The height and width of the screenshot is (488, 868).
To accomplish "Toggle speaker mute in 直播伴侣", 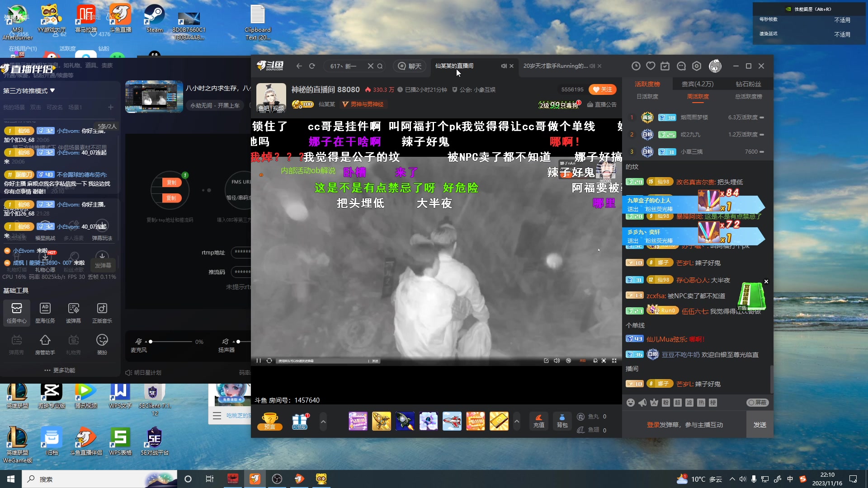I will (226, 342).
